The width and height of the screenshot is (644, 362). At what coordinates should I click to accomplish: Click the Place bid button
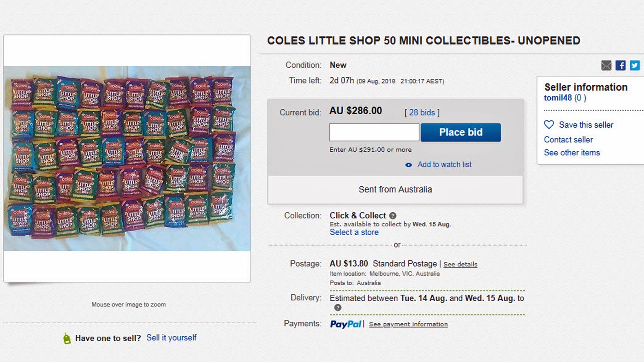point(460,132)
